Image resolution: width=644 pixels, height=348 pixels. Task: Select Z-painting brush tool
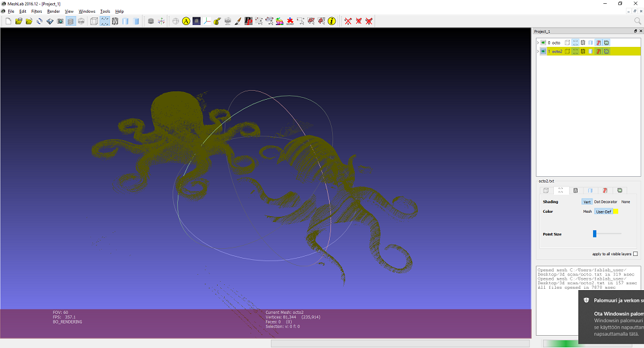[x=238, y=21]
